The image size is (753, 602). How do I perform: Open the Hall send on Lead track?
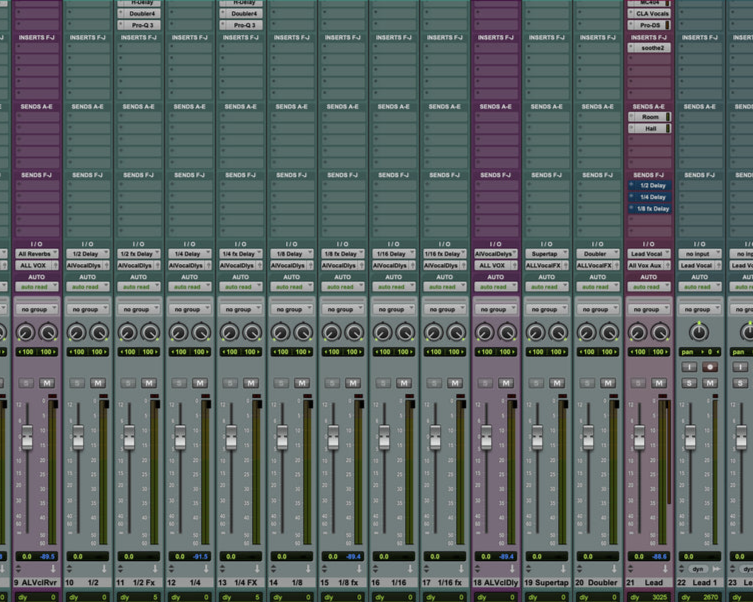[649, 128]
